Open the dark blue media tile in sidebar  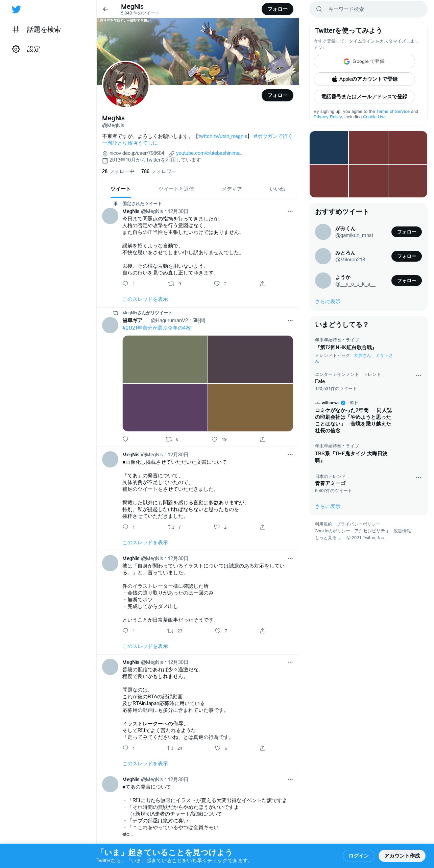[329, 147]
